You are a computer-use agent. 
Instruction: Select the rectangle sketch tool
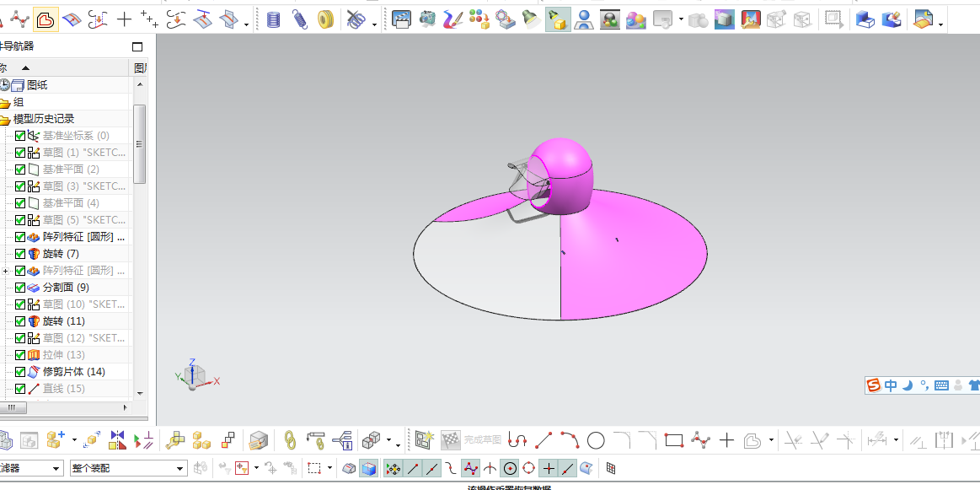674,440
